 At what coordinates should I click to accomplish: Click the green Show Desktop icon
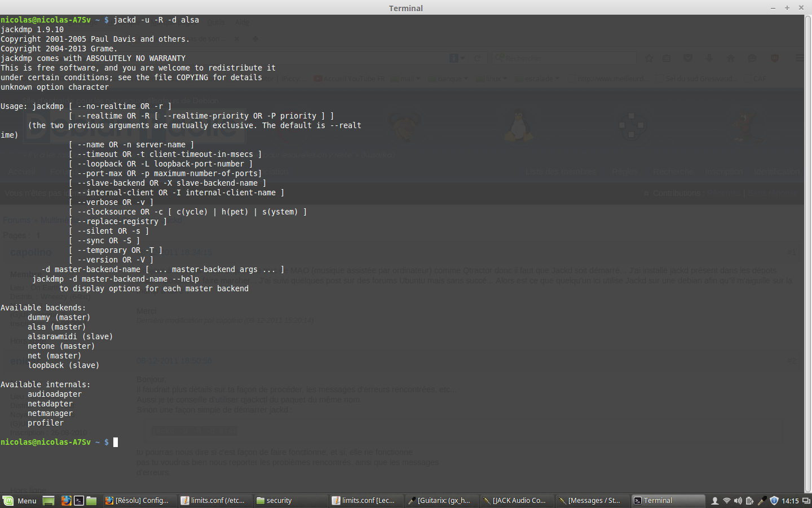pos(48,501)
